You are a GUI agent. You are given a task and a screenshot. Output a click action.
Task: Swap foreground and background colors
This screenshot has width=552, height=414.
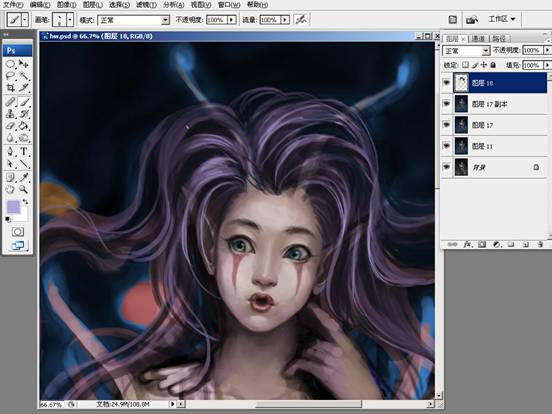click(x=25, y=202)
